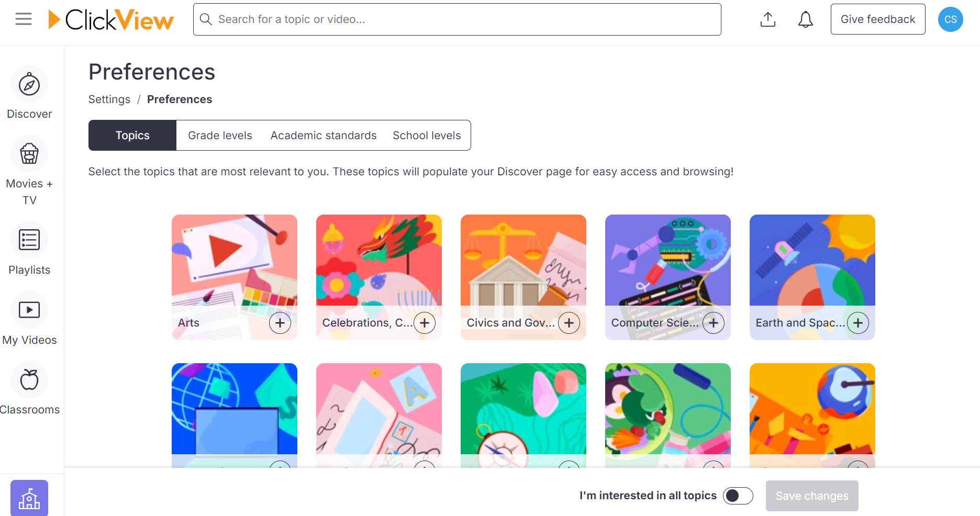Click the search for a topic field
The height and width of the screenshot is (516, 980).
(457, 19)
